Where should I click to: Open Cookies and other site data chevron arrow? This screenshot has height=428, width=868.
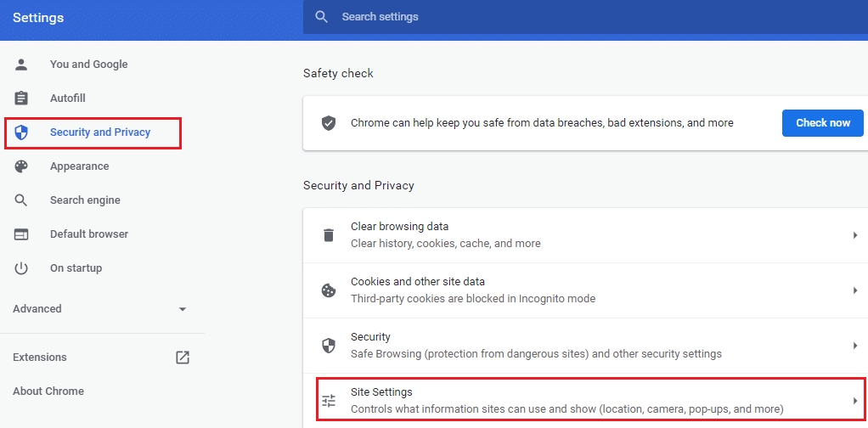[x=855, y=290]
